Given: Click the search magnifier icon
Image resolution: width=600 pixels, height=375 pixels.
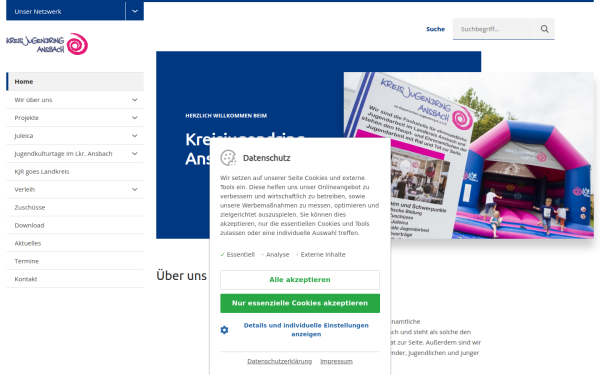Looking at the screenshot, I should (544, 29).
